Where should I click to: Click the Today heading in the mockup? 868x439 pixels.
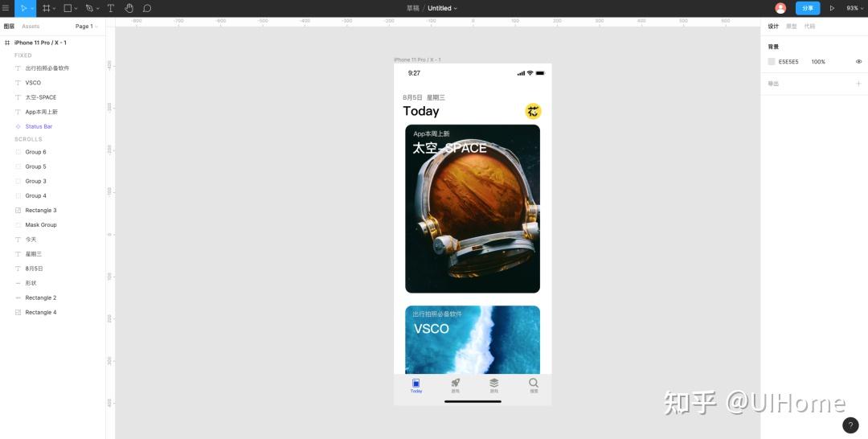coord(421,111)
